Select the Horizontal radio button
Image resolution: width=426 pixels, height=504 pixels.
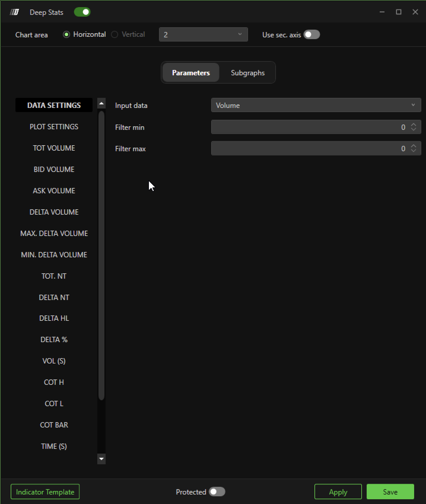(x=66, y=35)
